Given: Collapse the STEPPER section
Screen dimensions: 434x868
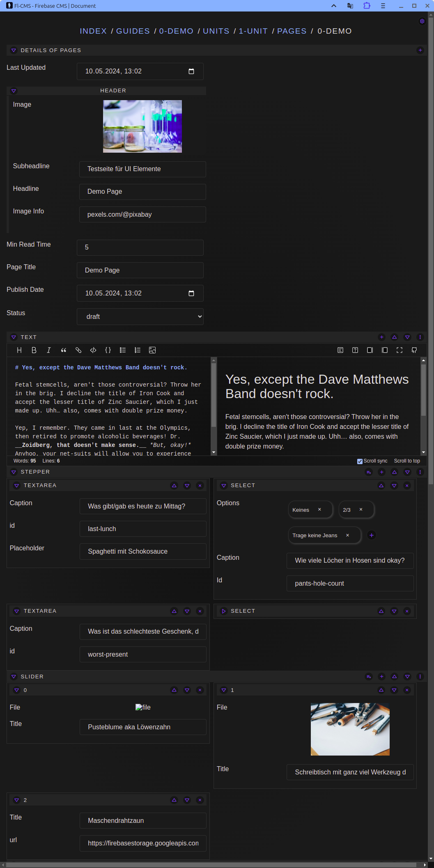Looking at the screenshot, I should point(14,472).
